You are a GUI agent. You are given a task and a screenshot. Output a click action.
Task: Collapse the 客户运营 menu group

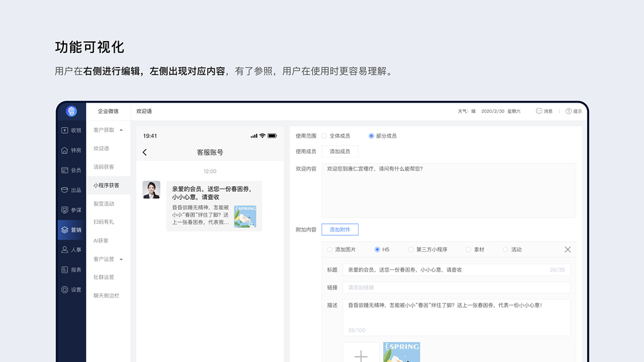coord(121,259)
